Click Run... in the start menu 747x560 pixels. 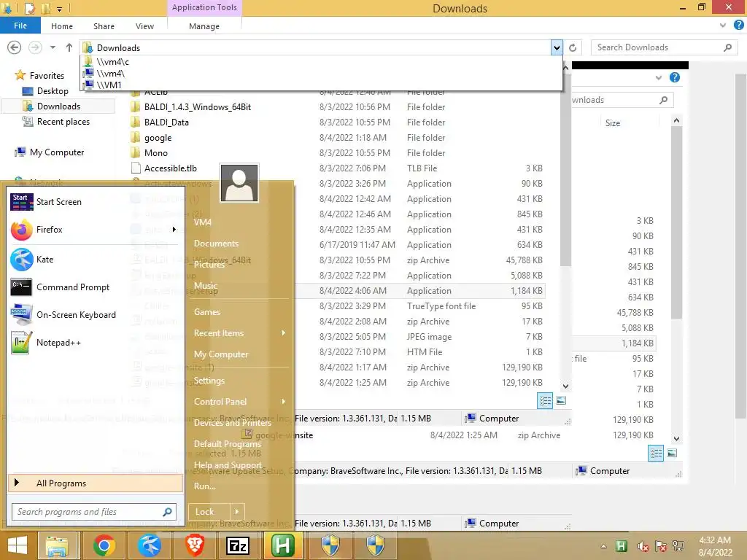point(205,486)
